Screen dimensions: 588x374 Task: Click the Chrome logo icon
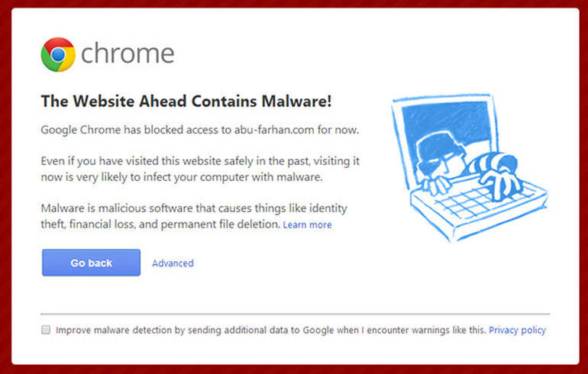[x=58, y=54]
